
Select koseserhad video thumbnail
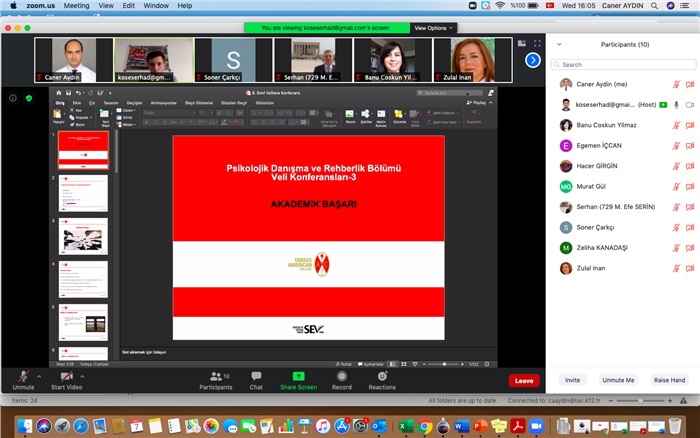[x=154, y=60]
